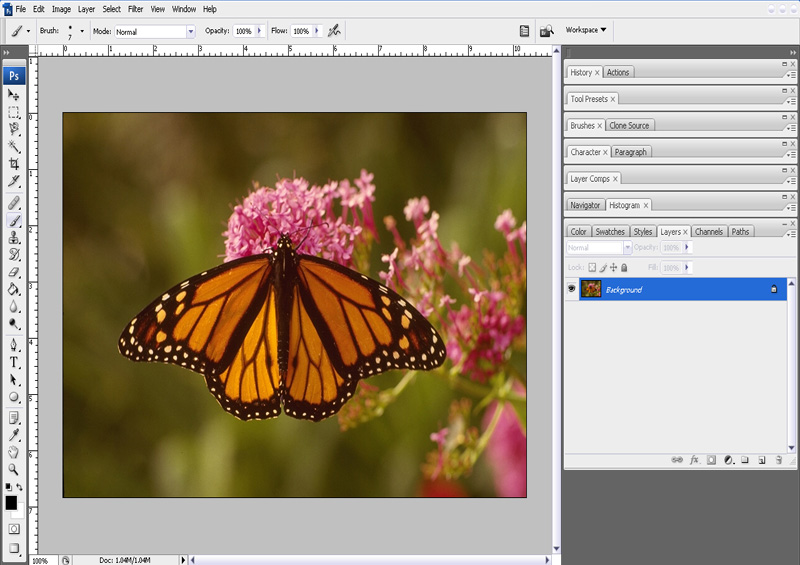Image resolution: width=800 pixels, height=565 pixels.
Task: Switch to the Channels tab
Action: 709,232
